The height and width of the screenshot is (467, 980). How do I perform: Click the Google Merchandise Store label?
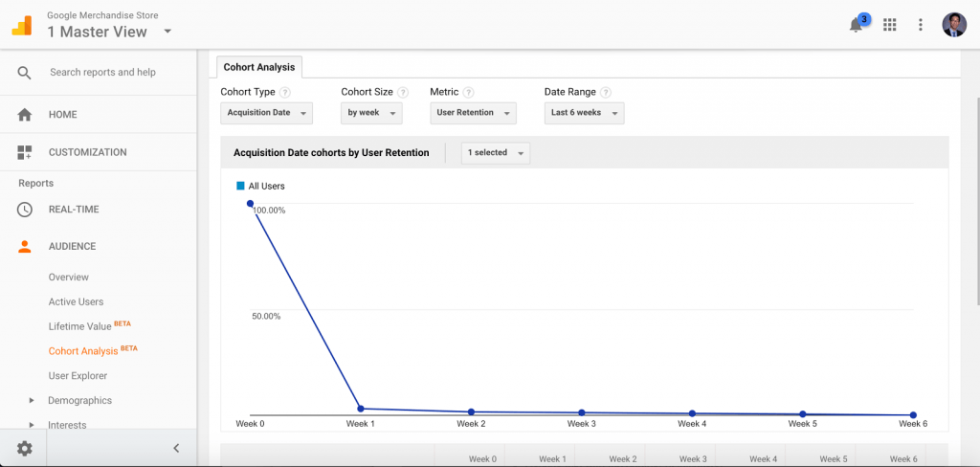[102, 15]
